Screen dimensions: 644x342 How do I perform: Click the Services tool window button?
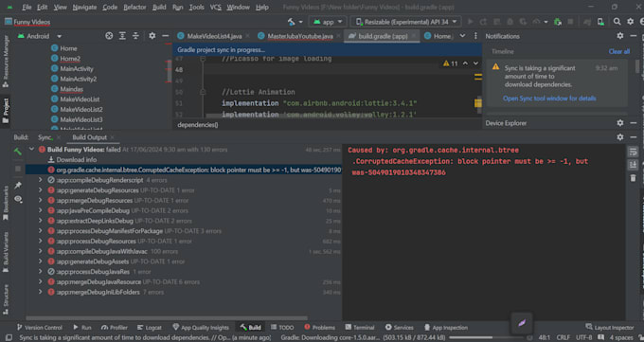(400, 328)
